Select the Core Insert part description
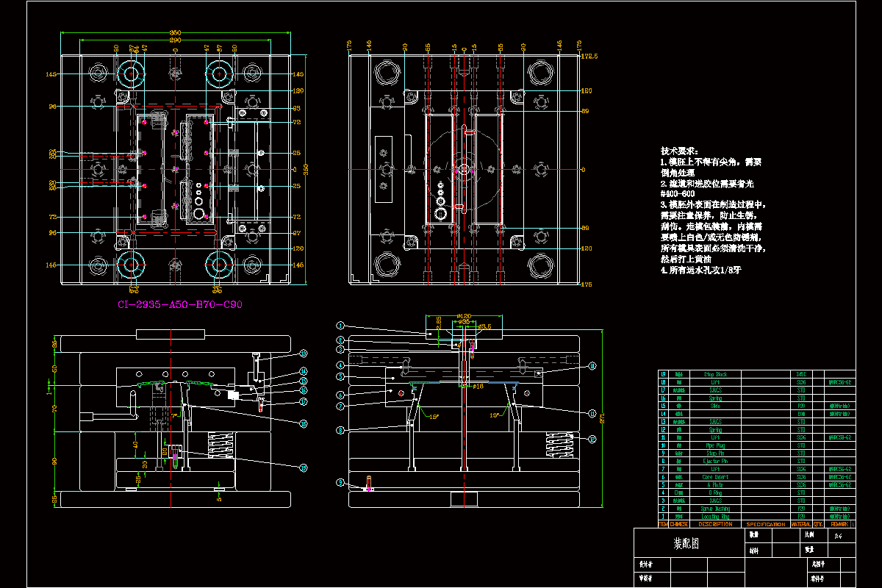882x588 pixels. (715, 477)
